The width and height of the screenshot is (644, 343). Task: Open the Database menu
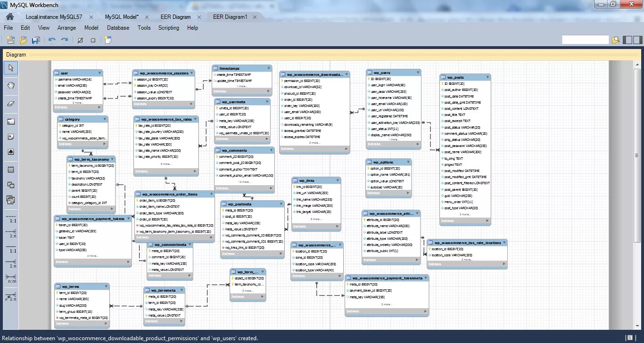(118, 28)
